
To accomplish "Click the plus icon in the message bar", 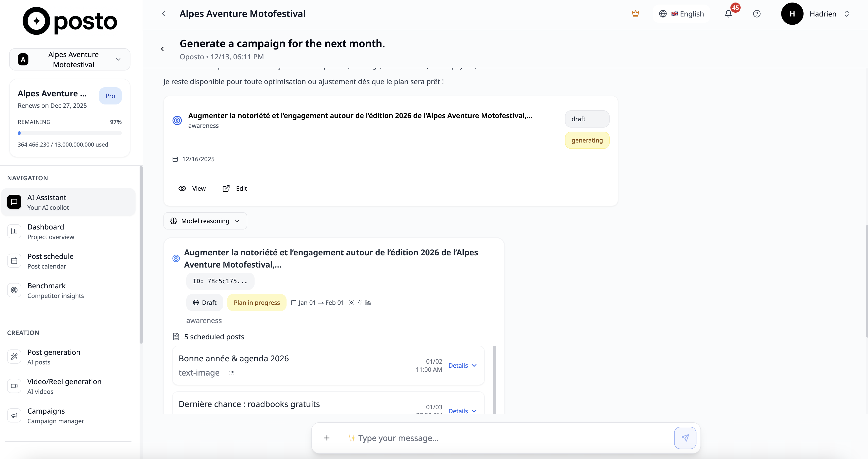I will [326, 438].
